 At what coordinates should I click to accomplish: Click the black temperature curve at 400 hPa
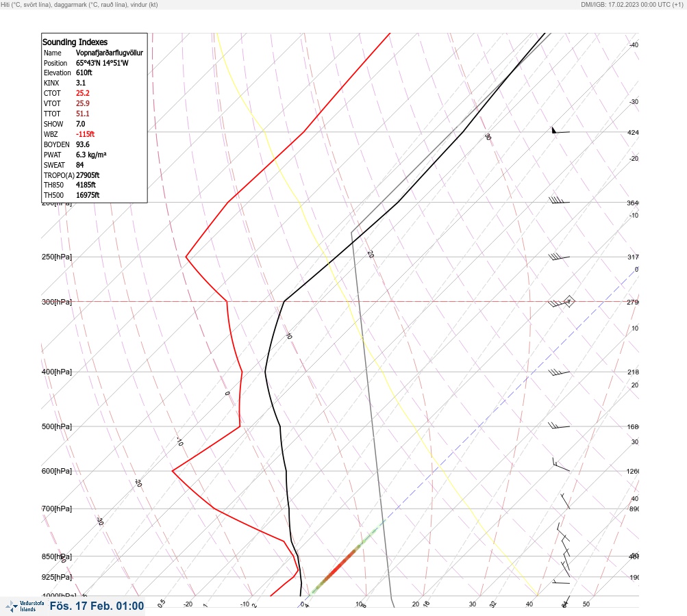pyautogui.click(x=265, y=372)
